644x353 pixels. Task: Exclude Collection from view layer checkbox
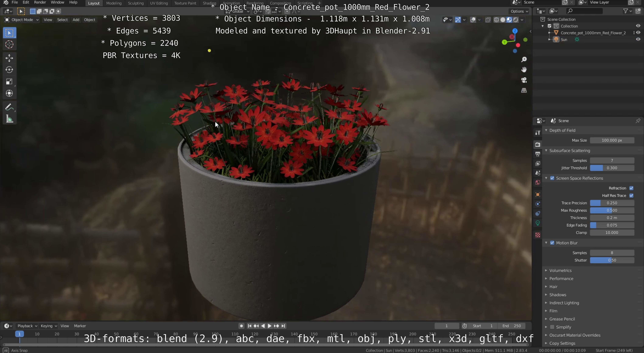(550, 26)
